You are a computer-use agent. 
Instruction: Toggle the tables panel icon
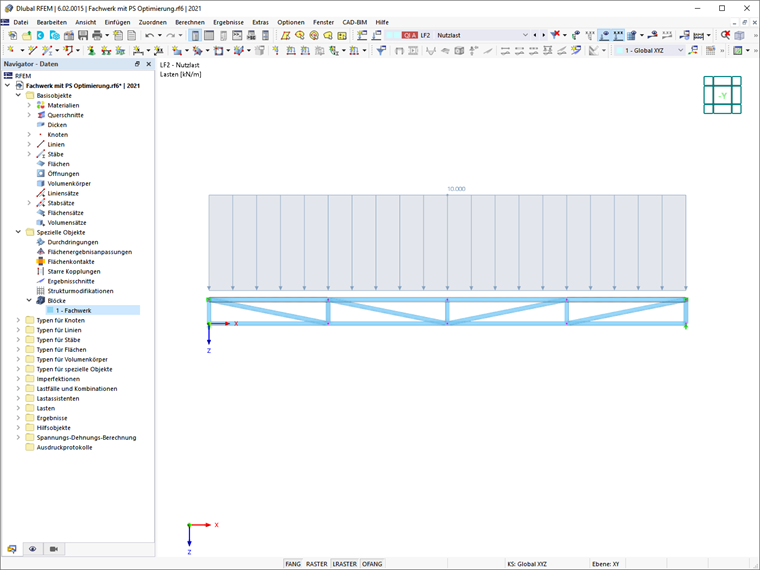(209, 35)
